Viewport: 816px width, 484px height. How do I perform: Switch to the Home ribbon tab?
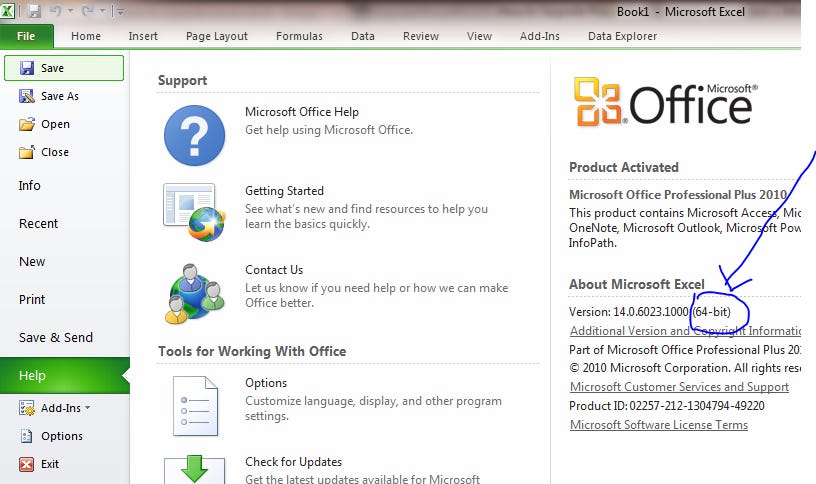point(86,36)
